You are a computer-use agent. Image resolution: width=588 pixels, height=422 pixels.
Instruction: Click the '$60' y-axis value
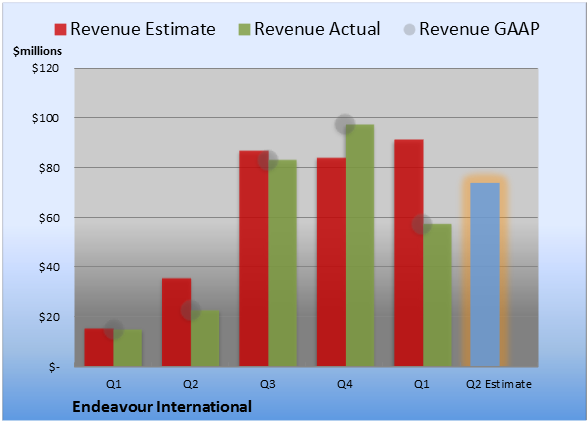click(49, 218)
